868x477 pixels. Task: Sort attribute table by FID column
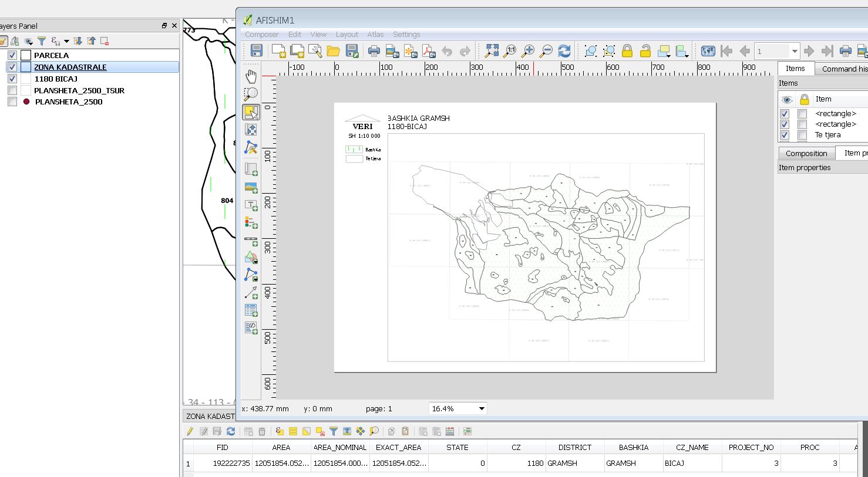tap(223, 447)
